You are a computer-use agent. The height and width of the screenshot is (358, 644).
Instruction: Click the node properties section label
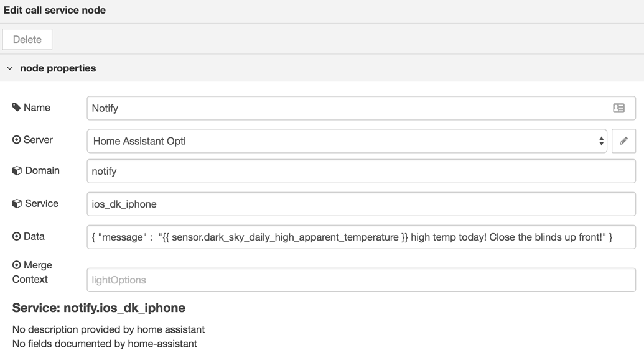58,68
